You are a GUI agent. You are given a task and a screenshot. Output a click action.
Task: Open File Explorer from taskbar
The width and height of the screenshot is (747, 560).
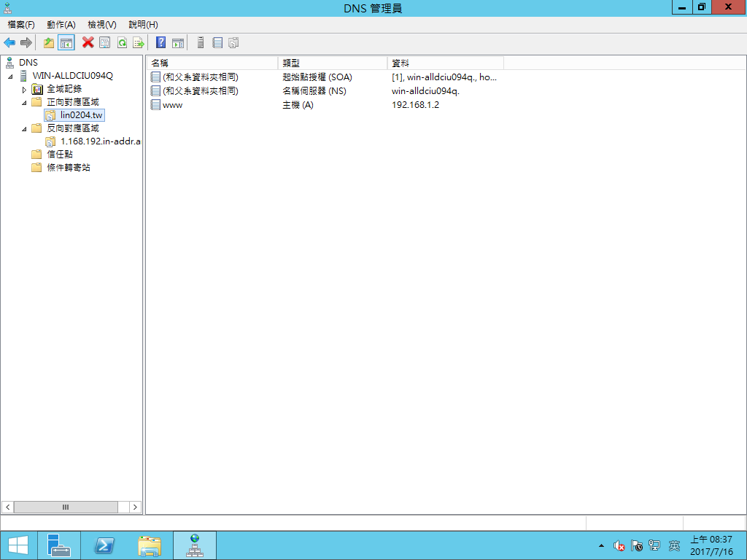[x=149, y=545]
